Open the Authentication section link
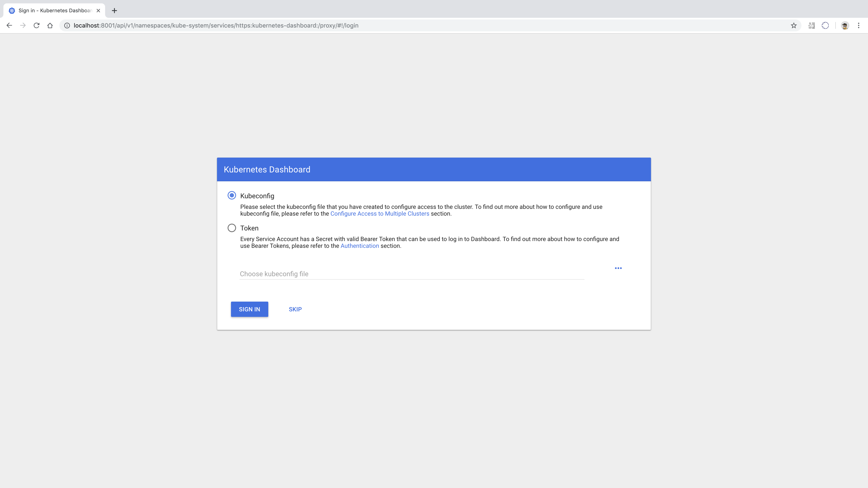 (360, 246)
